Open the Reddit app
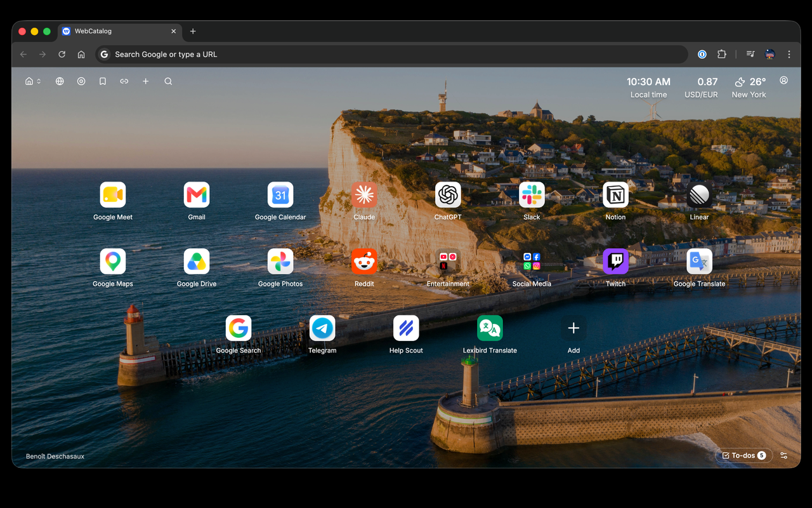The width and height of the screenshot is (812, 508). click(364, 262)
